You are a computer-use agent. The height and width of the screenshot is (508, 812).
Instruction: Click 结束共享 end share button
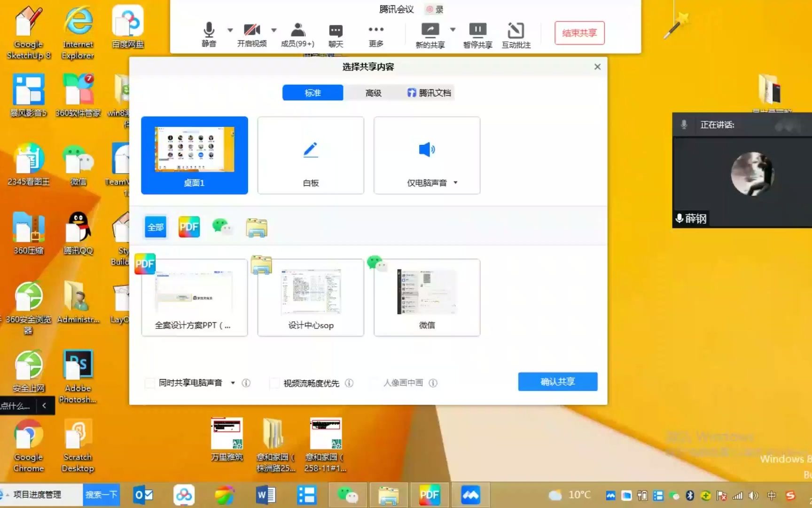point(579,33)
